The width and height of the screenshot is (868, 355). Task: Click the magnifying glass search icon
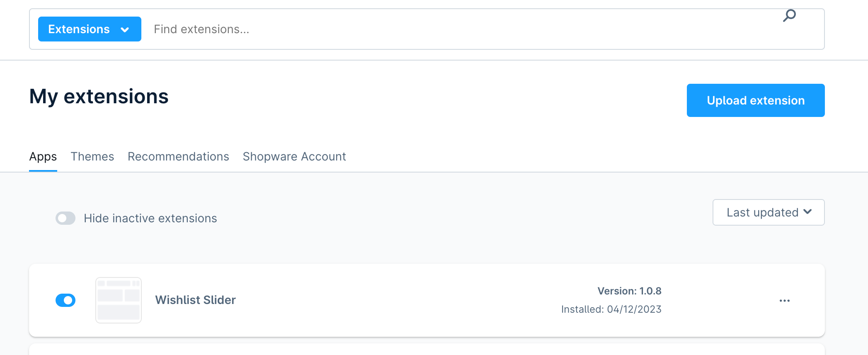pos(789,16)
